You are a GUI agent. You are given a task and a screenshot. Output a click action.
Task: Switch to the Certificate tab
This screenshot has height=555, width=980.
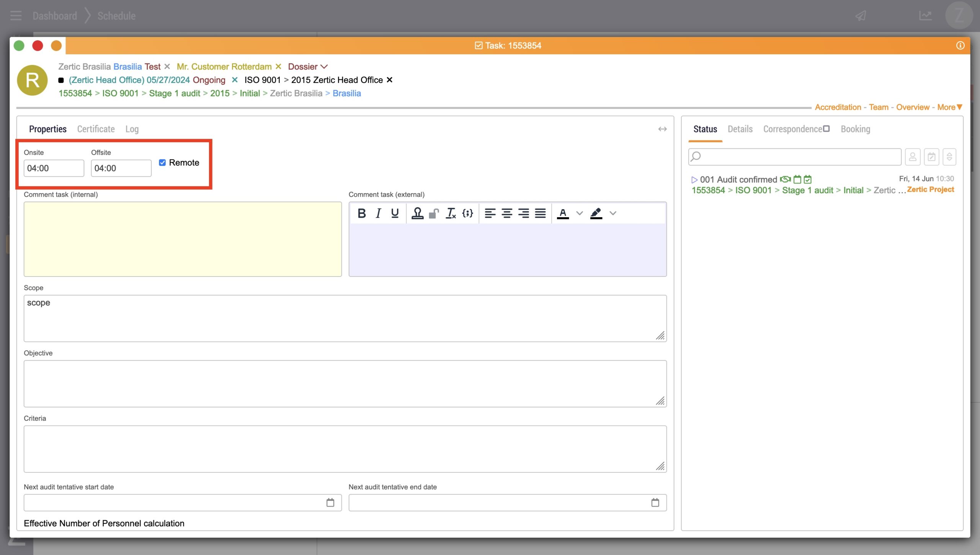click(96, 129)
